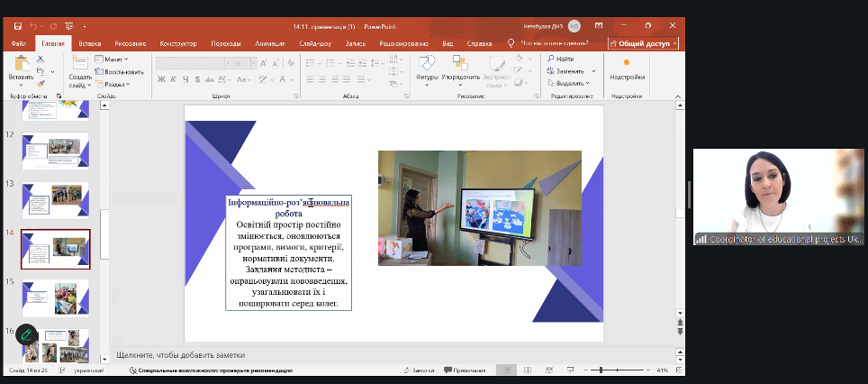
Task: Click the Arrange (Упорядочить) icon
Action: click(x=460, y=62)
